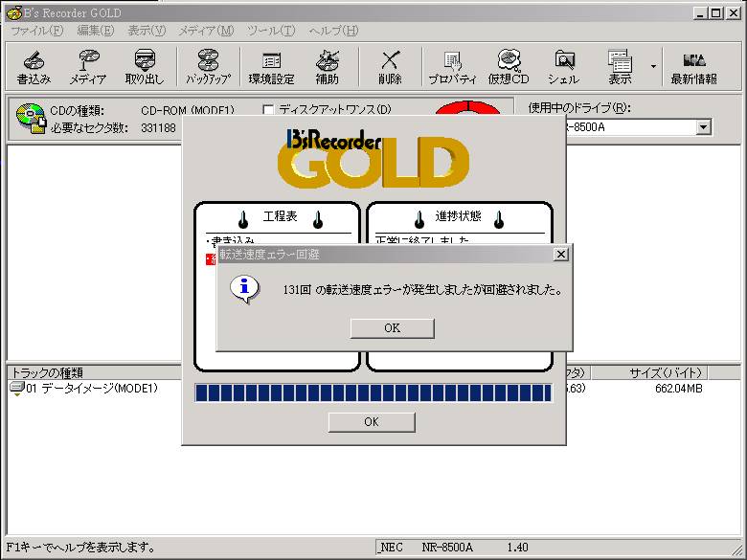Minimize the B's Recorder GOLD window
This screenshot has height=560, width=747.
(699, 12)
